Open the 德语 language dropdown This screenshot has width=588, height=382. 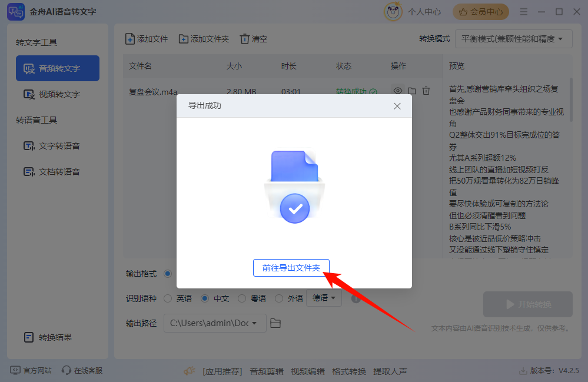[x=324, y=298]
